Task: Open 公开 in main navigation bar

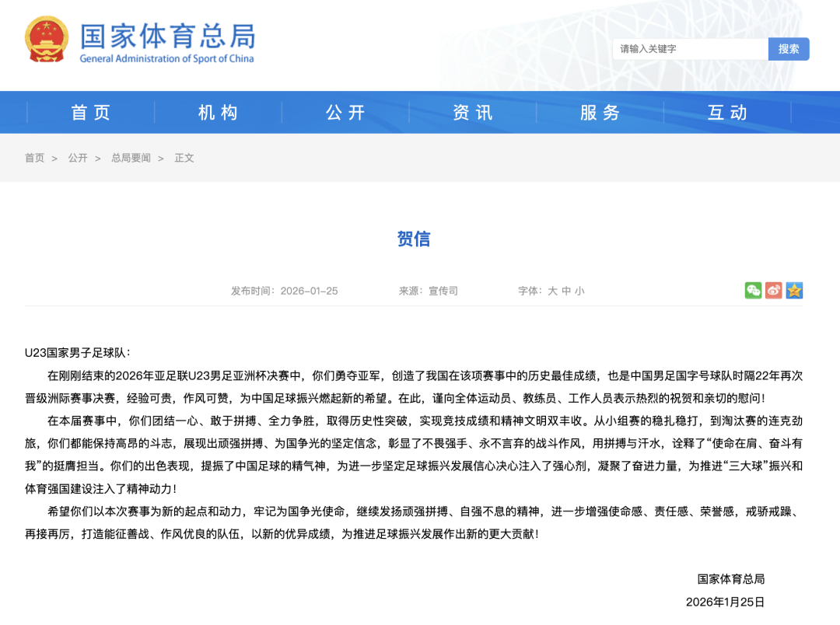Action: [x=345, y=113]
